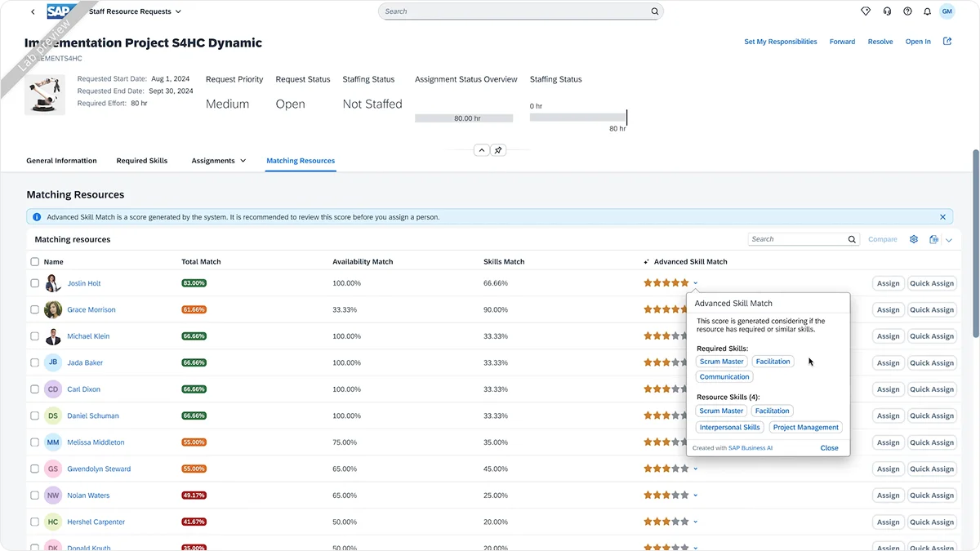Click the share export icon beside Open In
The image size is (980, 551).
coord(947,41)
